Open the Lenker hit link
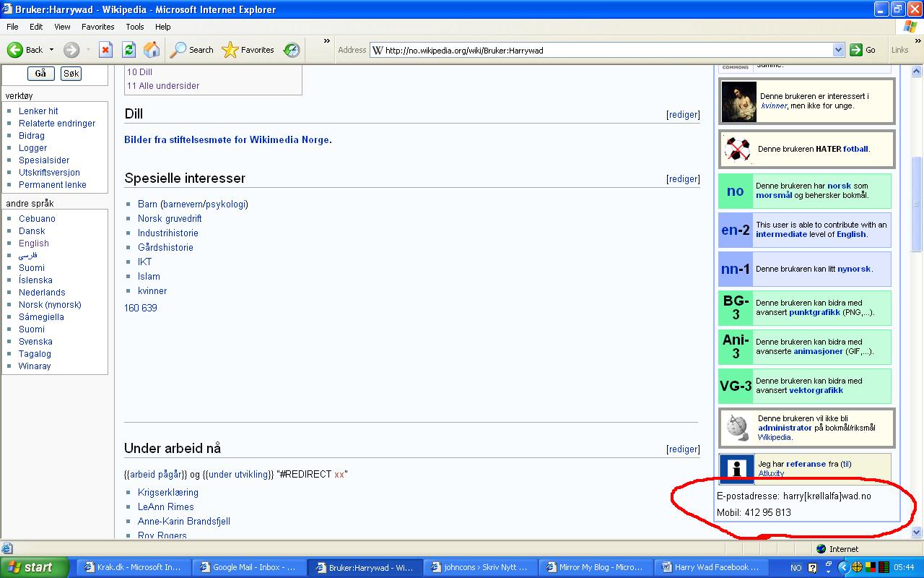Screen dimensions: 924x578 point(38,111)
